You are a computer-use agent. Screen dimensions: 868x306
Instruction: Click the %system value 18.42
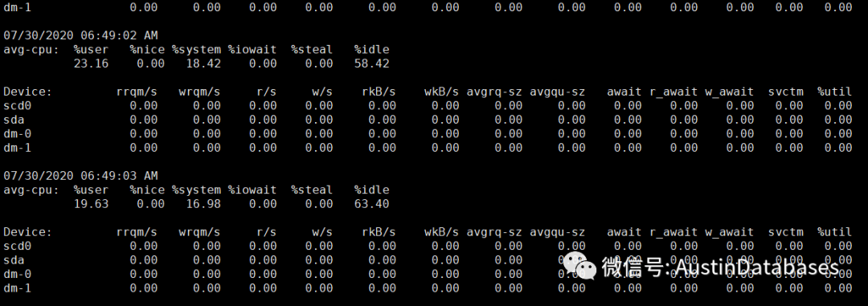click(203, 63)
